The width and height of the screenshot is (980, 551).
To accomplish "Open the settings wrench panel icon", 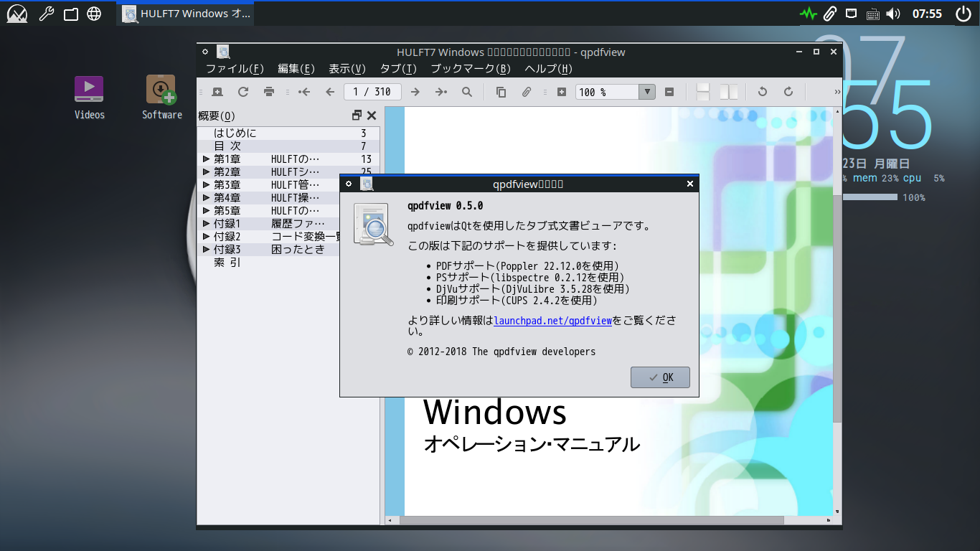I will click(x=47, y=14).
